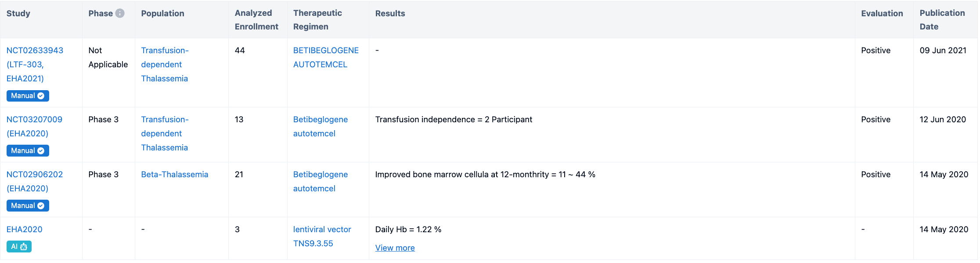This screenshot has height=263, width=980.
Task: Click Manual badge under NCT02633943 study
Action: pos(28,96)
